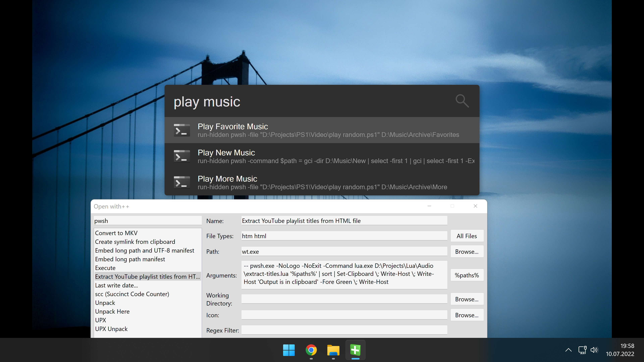Select 'UPX Unpack' in the command list
Screen dimensions: 644x362
coord(112,329)
